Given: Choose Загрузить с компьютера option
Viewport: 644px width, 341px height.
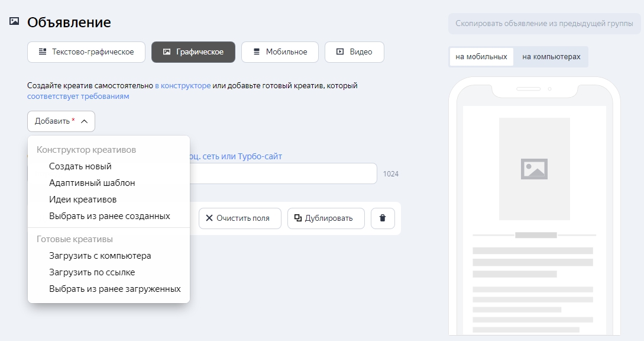Looking at the screenshot, I should (x=100, y=256).
